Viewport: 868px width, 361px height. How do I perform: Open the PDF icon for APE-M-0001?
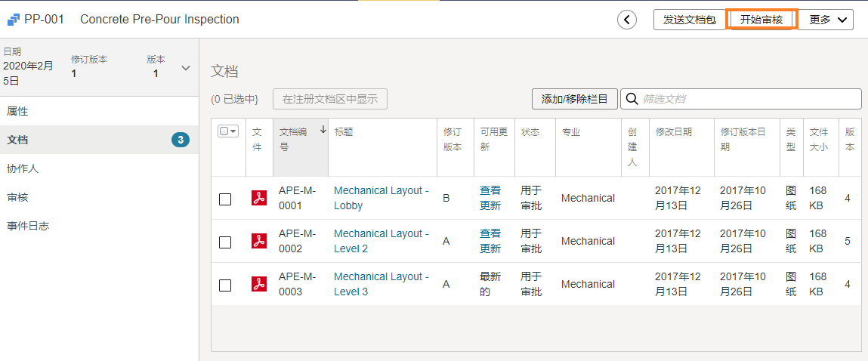pyautogui.click(x=259, y=198)
